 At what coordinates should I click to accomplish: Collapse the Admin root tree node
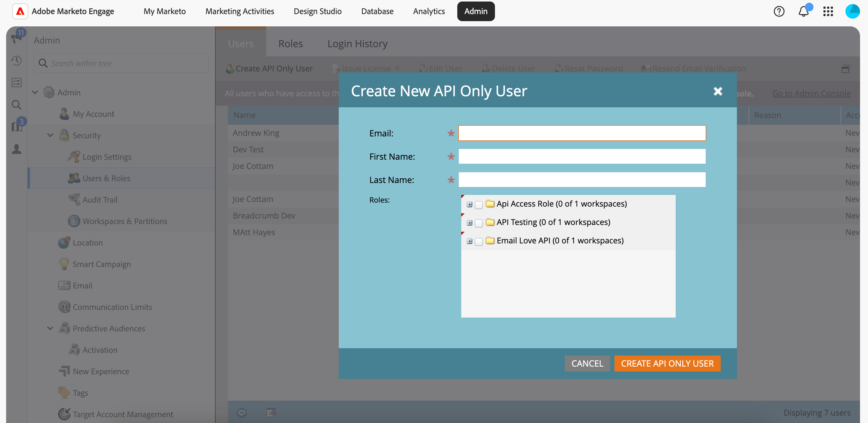35,92
